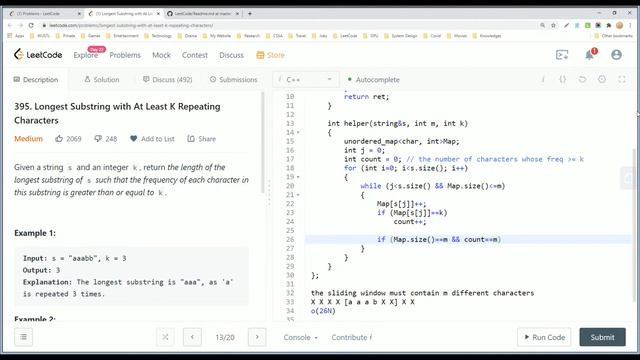Open the playground terminal icon
Image resolution: width=640 pixels, height=360 pixels.
(x=562, y=55)
